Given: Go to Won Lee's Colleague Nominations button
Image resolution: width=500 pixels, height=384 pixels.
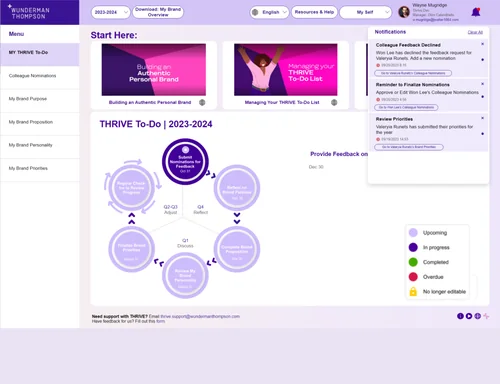Looking at the screenshot, I should click(406, 107).
